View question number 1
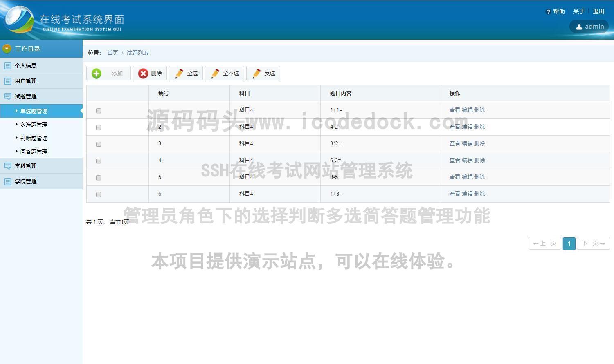This screenshot has height=364, width=614. tap(455, 110)
